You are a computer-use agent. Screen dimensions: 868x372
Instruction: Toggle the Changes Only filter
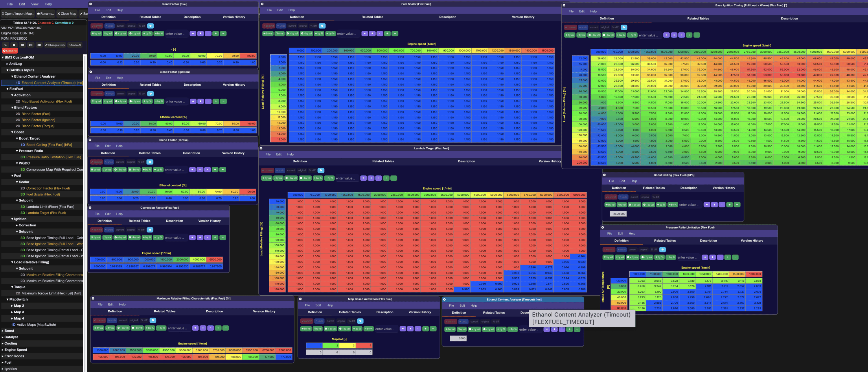55,45
